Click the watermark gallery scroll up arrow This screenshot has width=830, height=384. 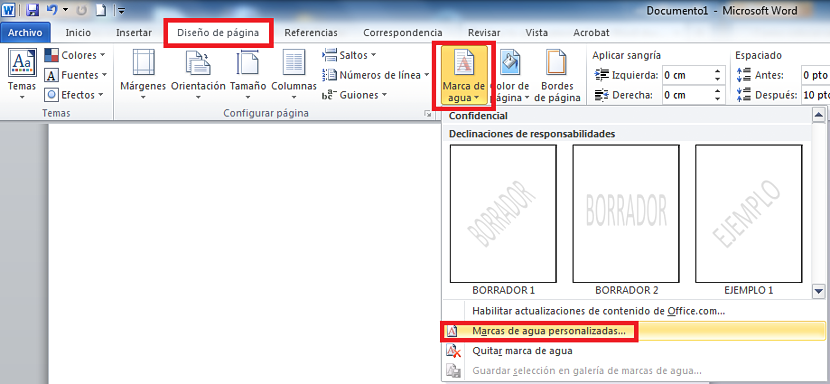point(819,115)
